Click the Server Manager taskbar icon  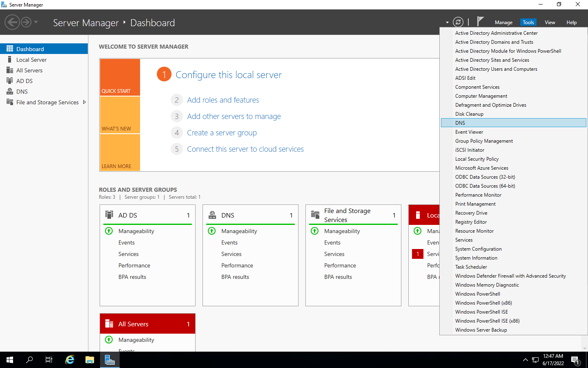click(x=109, y=359)
